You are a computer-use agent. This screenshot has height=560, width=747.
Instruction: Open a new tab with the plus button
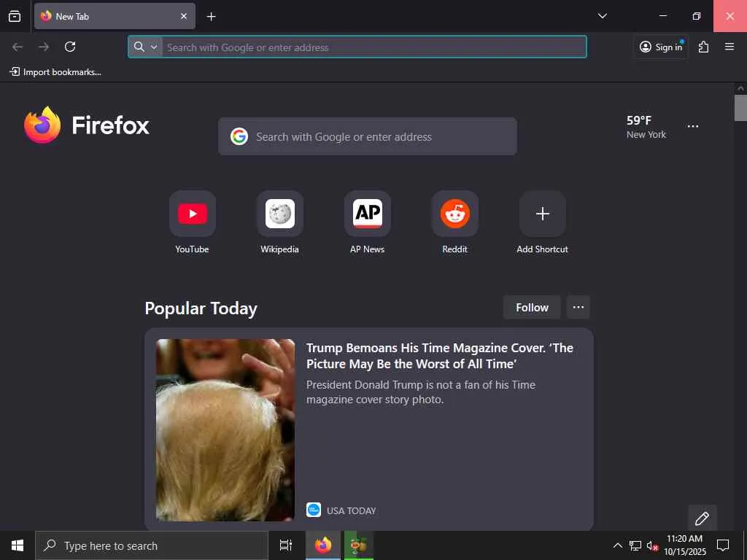[x=211, y=17]
